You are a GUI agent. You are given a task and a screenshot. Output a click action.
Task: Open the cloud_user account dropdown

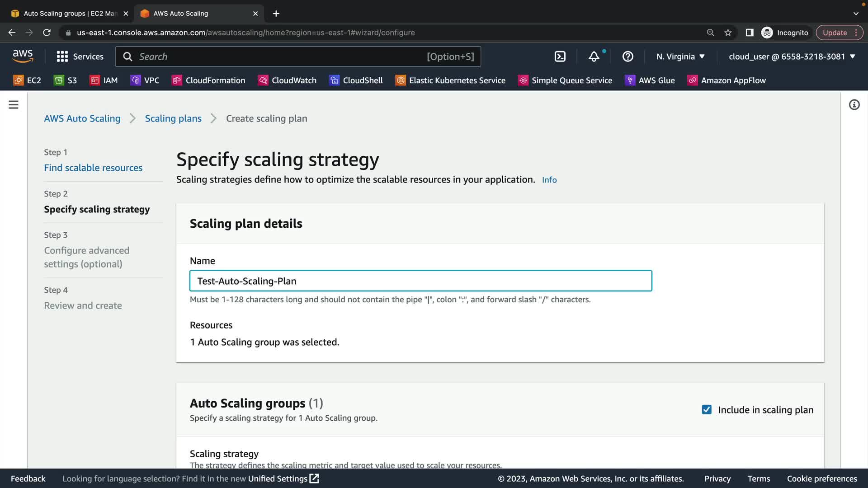coord(792,56)
